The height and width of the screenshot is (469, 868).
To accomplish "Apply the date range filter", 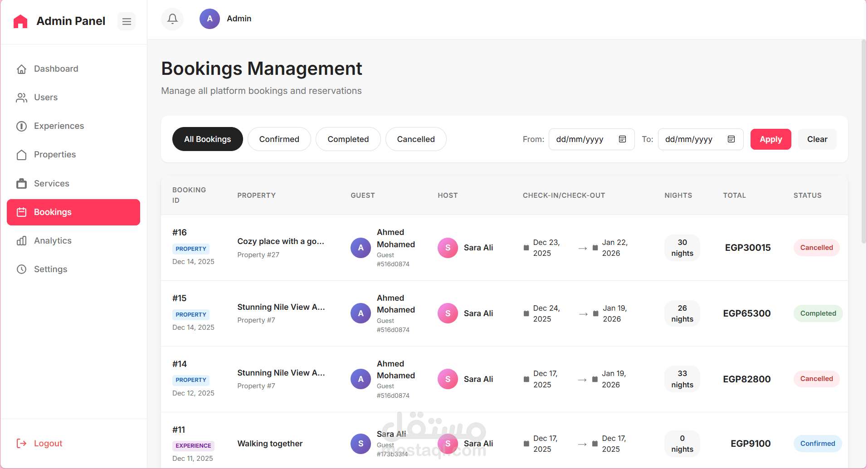I will click(770, 139).
